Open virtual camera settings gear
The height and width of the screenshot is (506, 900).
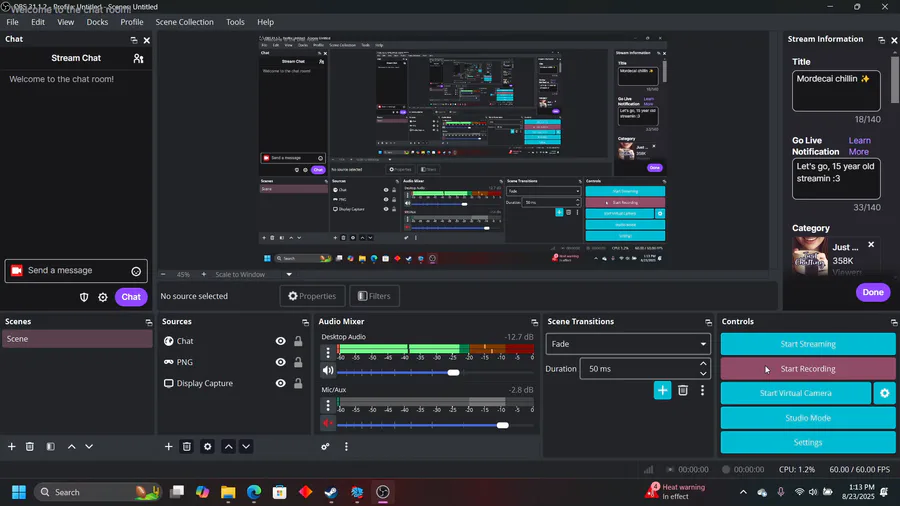(885, 393)
